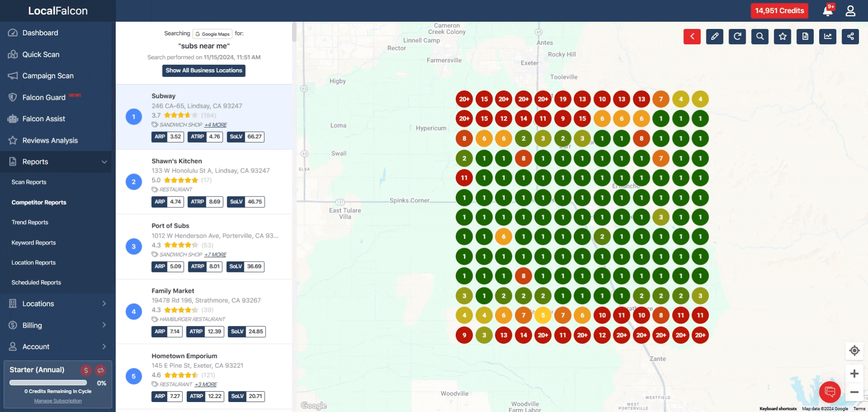This screenshot has height=412, width=868.
Task: Open the Manage Subscription link
Action: click(x=58, y=401)
